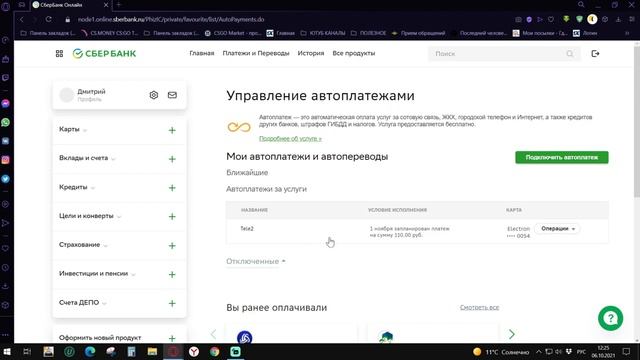Open Платежи и Переводы menu
The height and width of the screenshot is (360, 640).
point(256,53)
